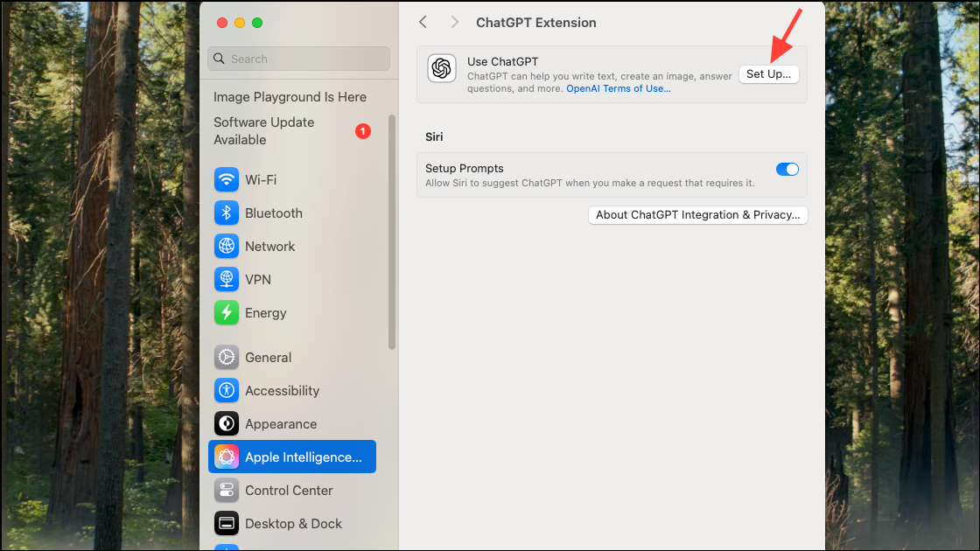Select Accessibility in the sidebar
Viewport: 980px width, 551px height.
coord(292,390)
